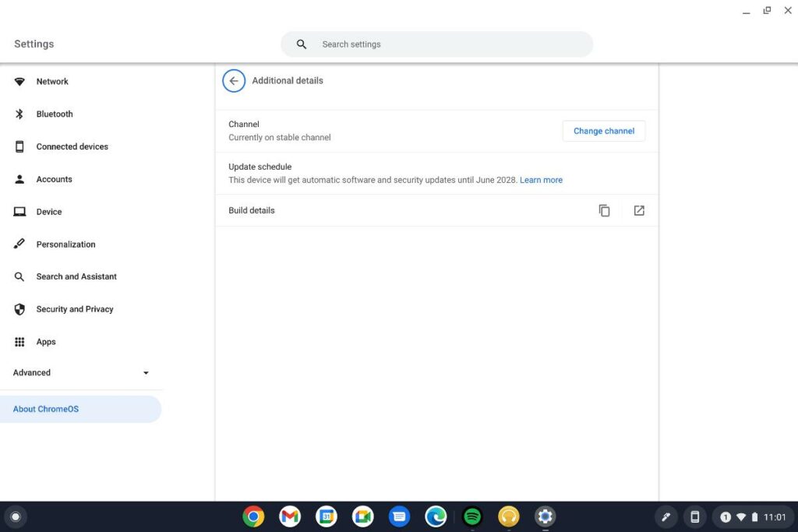Open Microsoft Edge from the shelf
The image size is (798, 532).
(x=436, y=516)
